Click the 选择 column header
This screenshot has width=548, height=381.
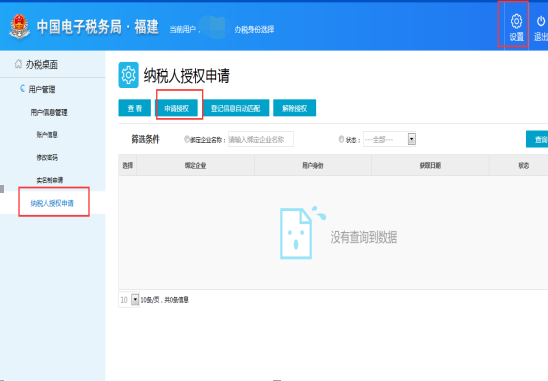128,165
